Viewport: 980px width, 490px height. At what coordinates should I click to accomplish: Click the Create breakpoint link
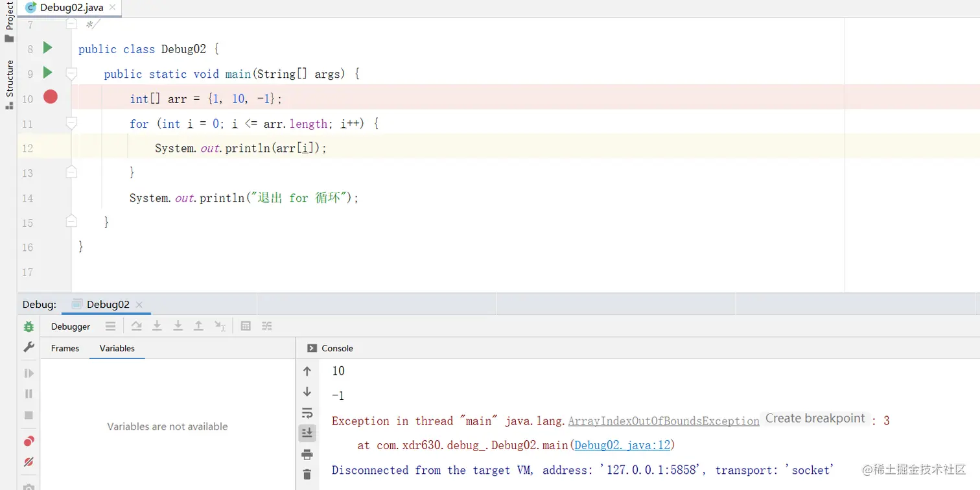point(815,418)
